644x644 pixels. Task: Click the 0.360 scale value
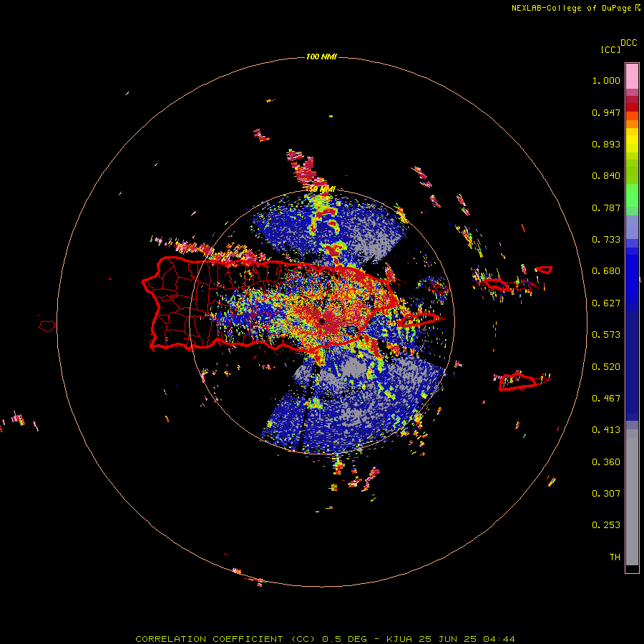(606, 462)
